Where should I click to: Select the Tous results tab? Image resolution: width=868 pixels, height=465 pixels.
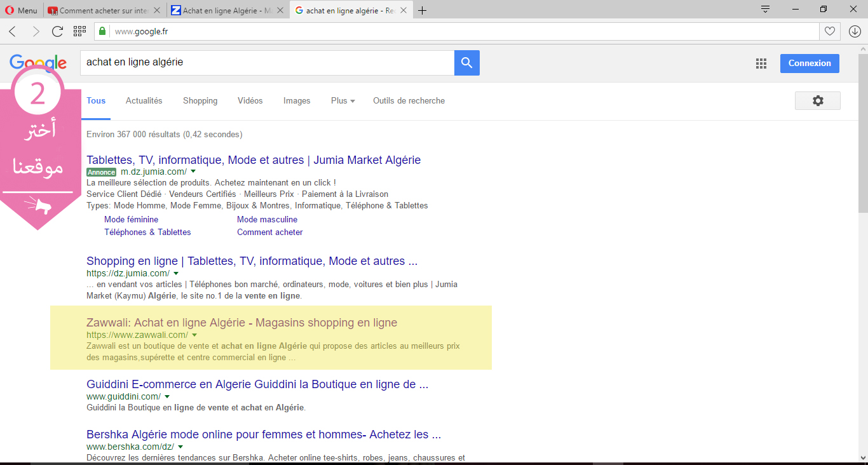(96, 101)
